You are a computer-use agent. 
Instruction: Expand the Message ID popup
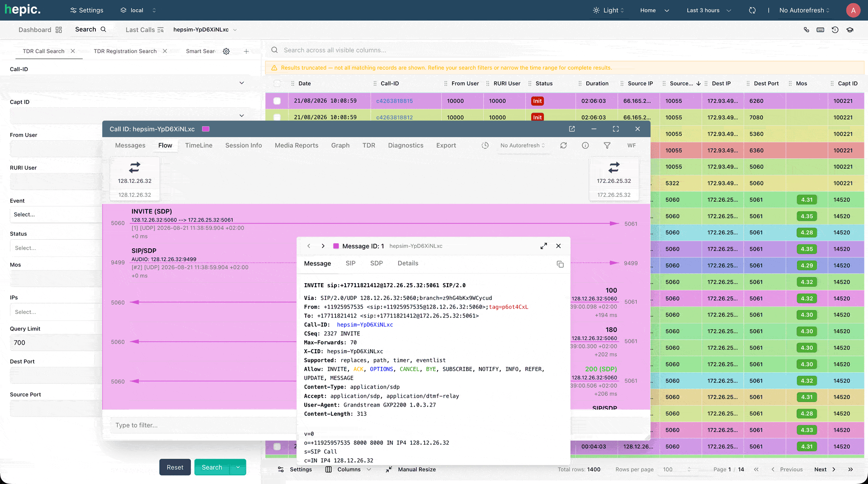544,246
